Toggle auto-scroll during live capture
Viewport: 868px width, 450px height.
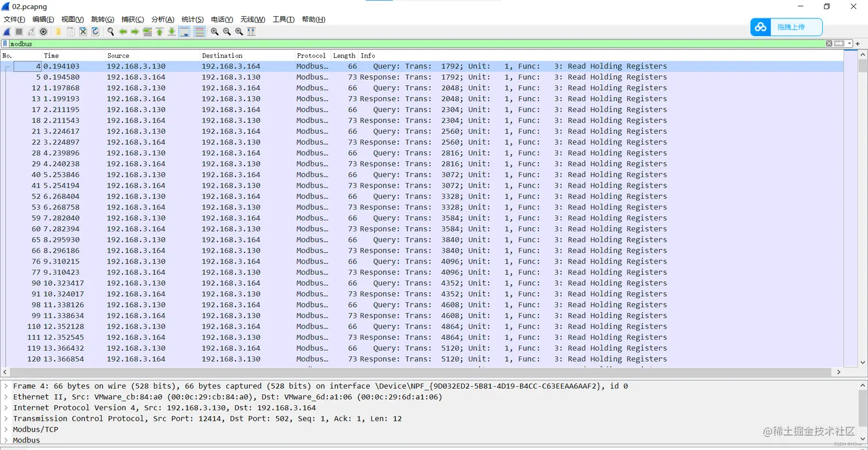point(185,32)
